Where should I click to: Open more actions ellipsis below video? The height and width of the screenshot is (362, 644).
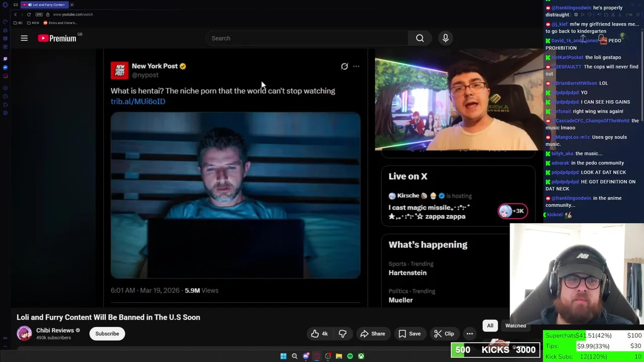click(469, 334)
